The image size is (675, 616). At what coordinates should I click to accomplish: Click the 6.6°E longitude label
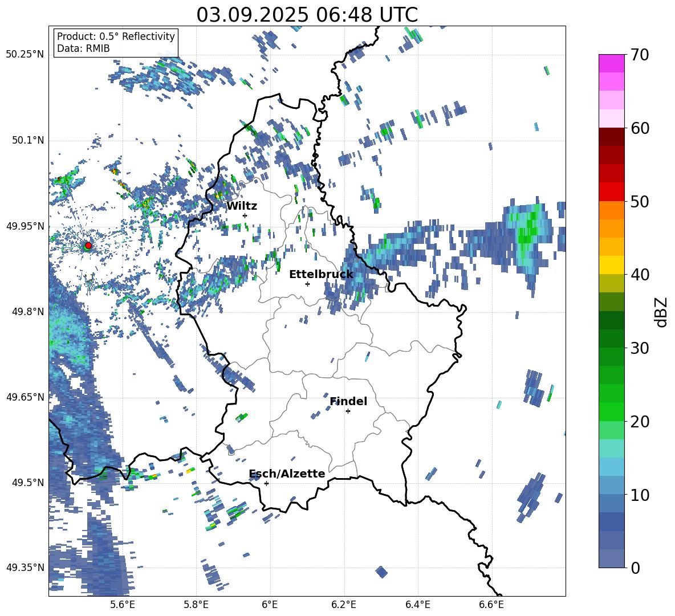point(491,605)
